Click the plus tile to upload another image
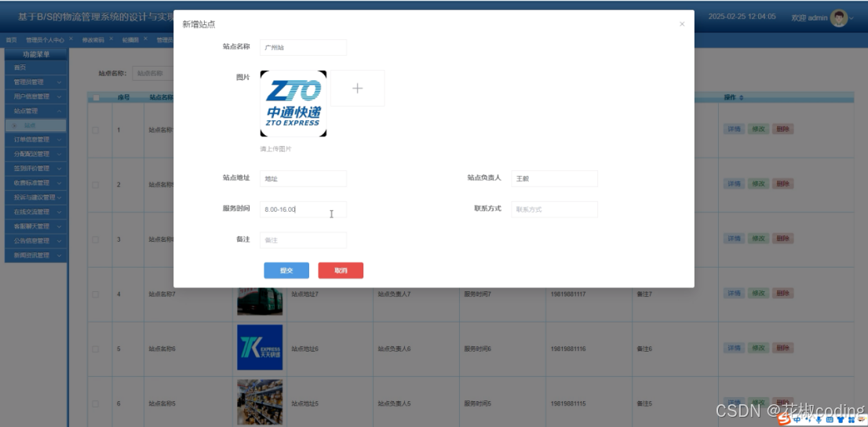868x427 pixels. point(358,88)
